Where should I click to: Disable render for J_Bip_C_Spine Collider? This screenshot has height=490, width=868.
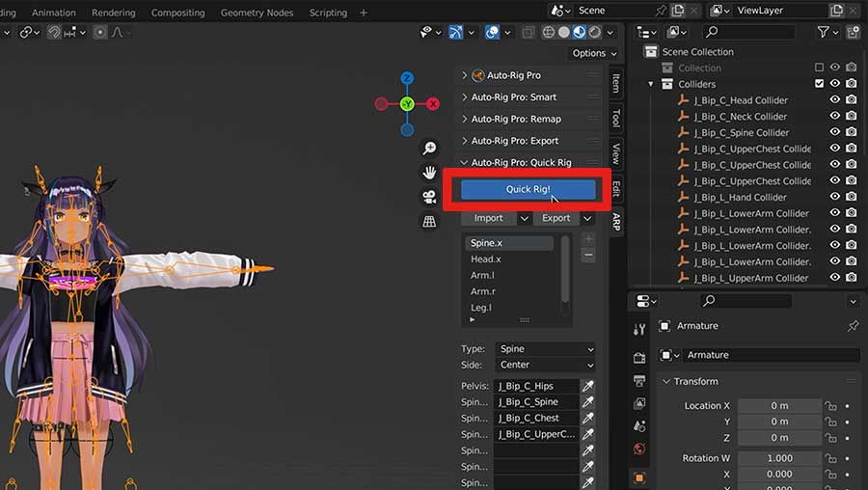point(852,132)
